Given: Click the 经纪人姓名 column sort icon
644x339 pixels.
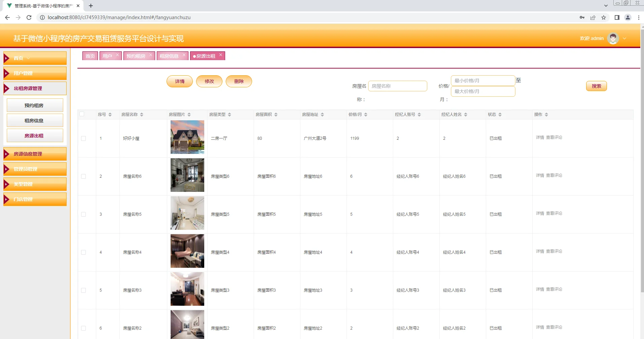Looking at the screenshot, I should 466,114.
